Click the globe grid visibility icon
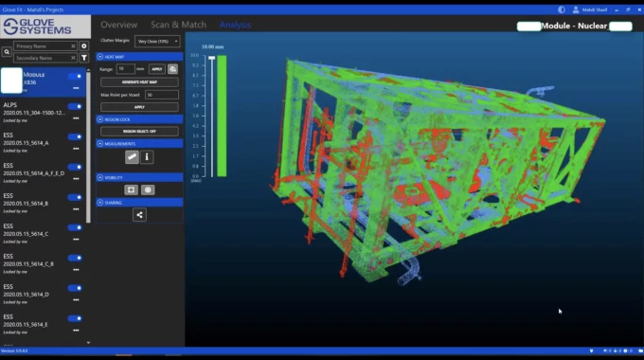This screenshot has width=644, height=360. [148, 189]
